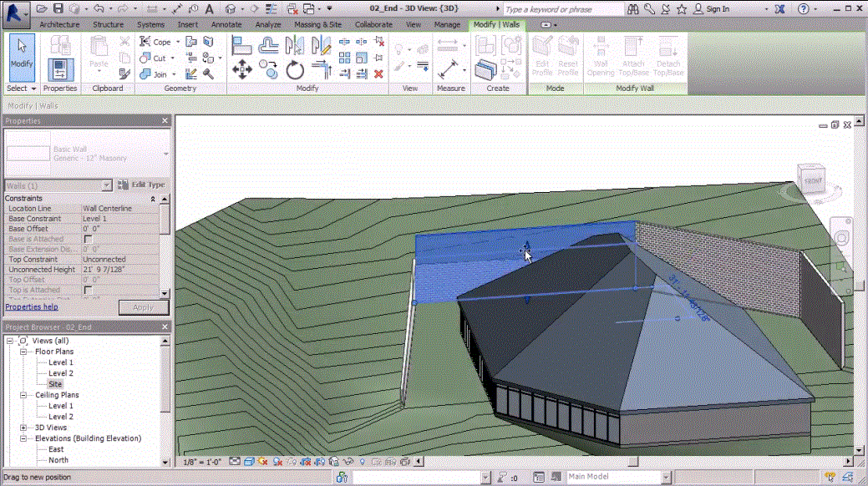Select the Copy tool
This screenshot has height=486, width=868.
[268, 70]
